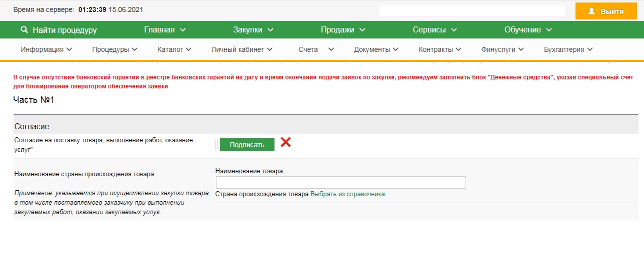This screenshot has width=644, height=280.
Task: Open the Финуслуги submenu
Action: 502,49
